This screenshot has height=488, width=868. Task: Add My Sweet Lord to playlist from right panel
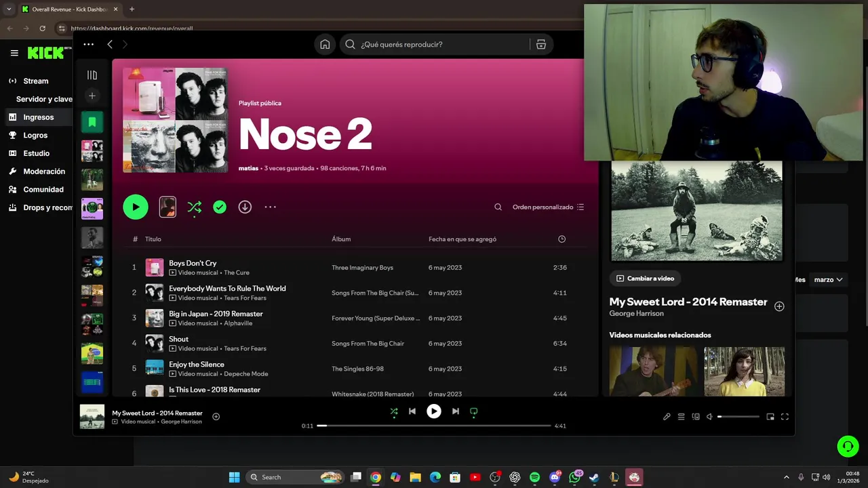click(x=779, y=306)
